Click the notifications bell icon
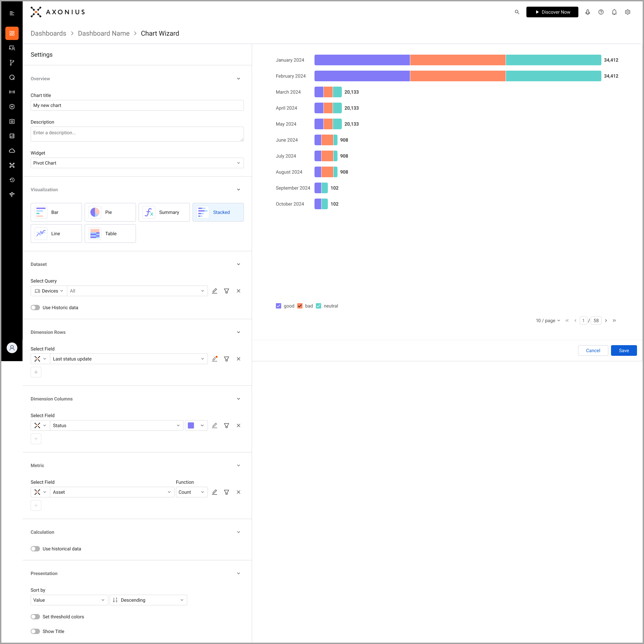Image resolution: width=644 pixels, height=644 pixels. pyautogui.click(x=614, y=12)
